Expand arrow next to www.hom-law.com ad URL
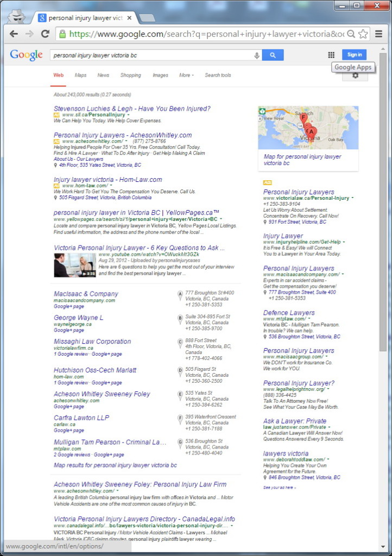This screenshot has height=556, width=392. [x=111, y=186]
